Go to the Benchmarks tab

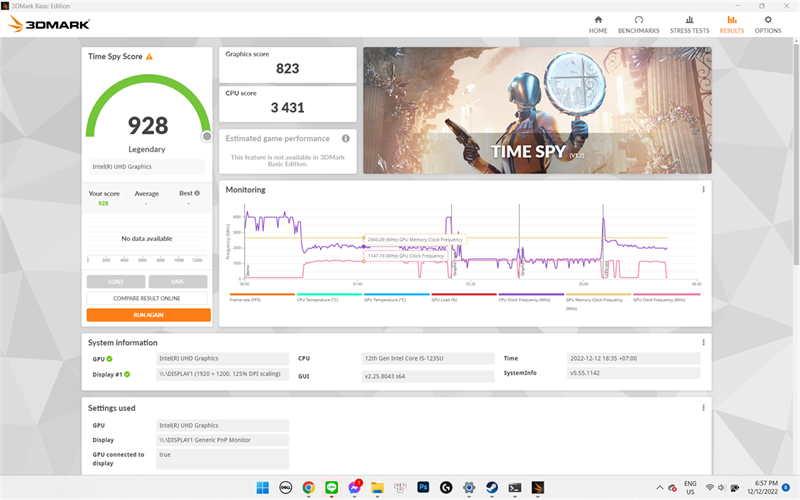(638, 24)
